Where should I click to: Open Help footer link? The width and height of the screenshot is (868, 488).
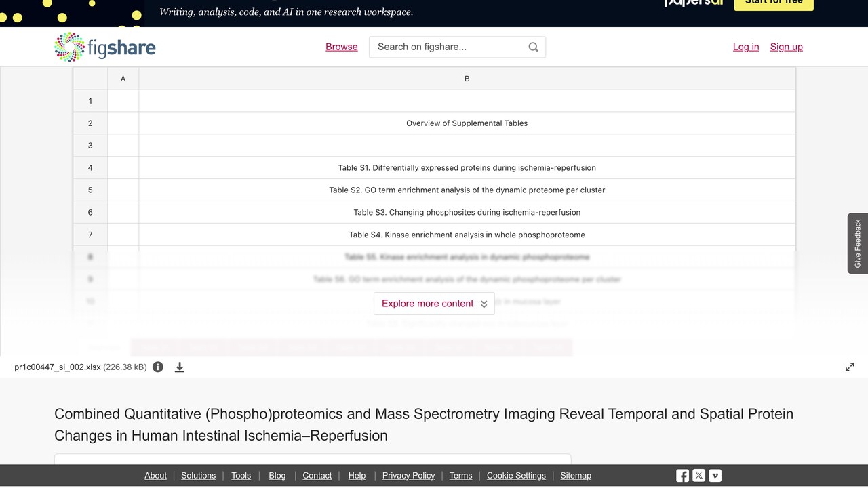(x=357, y=476)
